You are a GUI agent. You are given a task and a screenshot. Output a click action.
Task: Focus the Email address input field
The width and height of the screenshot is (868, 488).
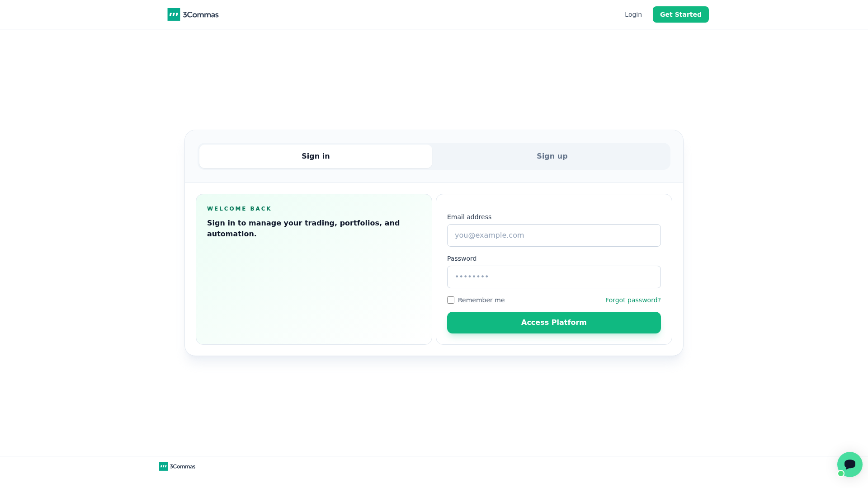point(554,235)
